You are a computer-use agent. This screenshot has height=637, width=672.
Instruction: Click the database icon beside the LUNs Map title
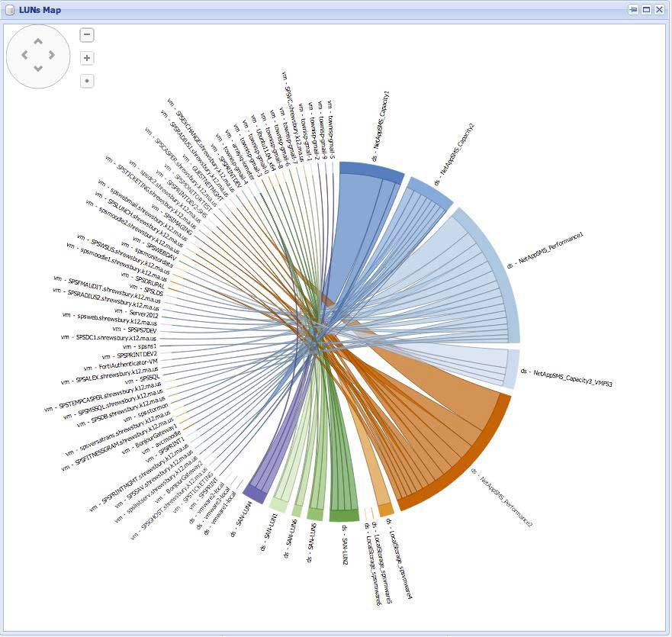click(x=10, y=10)
